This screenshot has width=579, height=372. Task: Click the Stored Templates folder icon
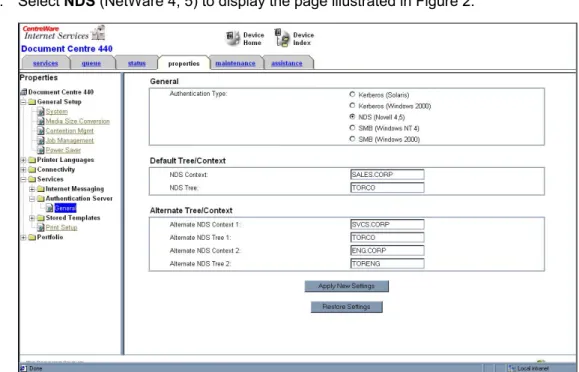[41, 218]
